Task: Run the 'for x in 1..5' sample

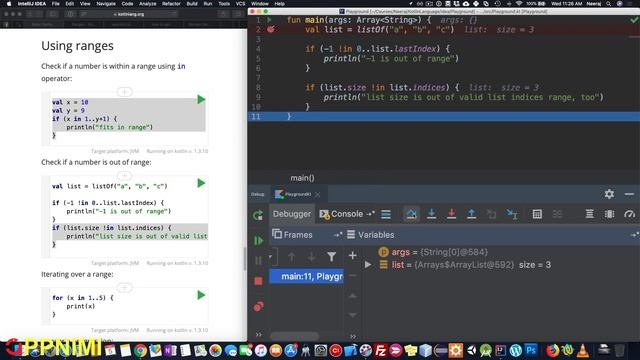Action: tap(201, 295)
